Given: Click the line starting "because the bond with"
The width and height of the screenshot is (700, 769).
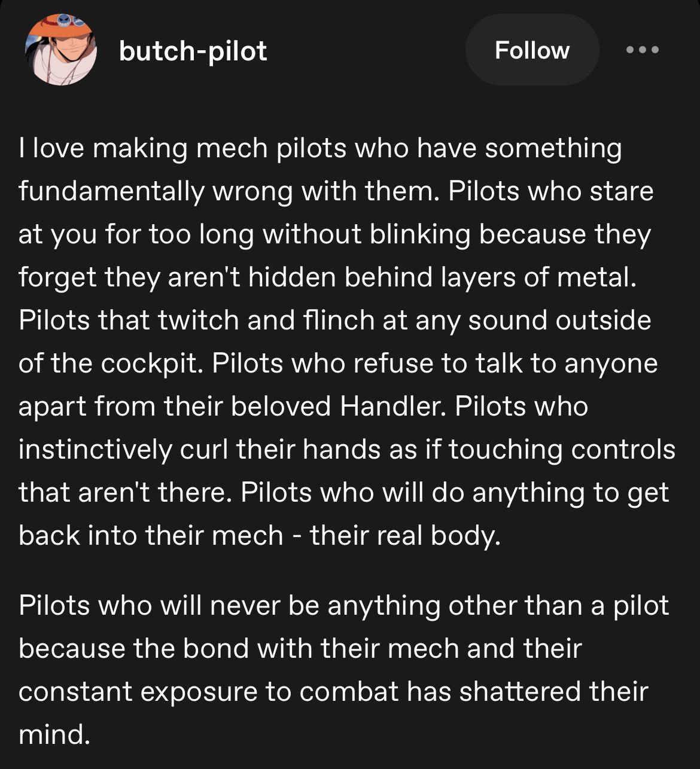Looking at the screenshot, I should click(300, 648).
